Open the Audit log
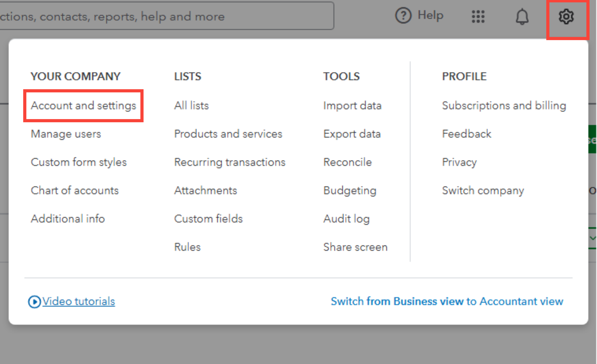This screenshot has width=597, height=364. point(346,219)
